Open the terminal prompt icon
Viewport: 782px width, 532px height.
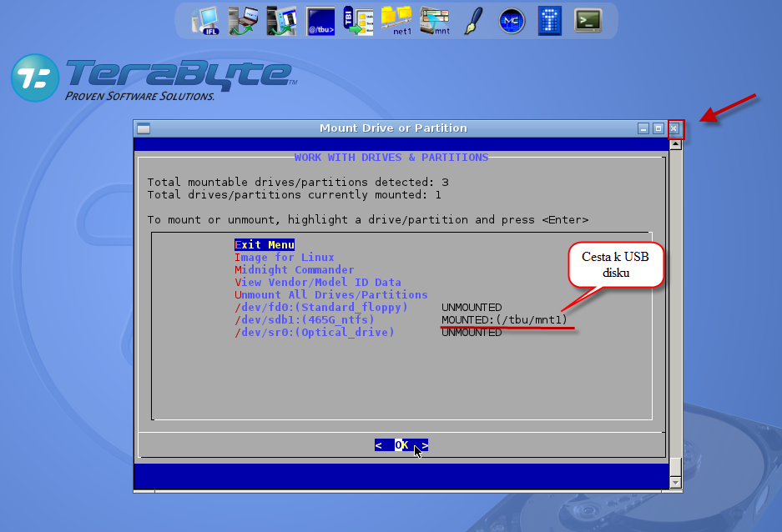click(x=588, y=21)
